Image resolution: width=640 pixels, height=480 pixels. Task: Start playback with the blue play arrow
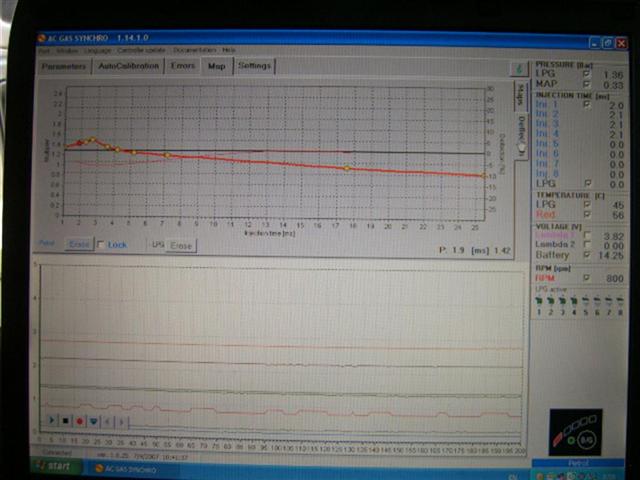51,420
